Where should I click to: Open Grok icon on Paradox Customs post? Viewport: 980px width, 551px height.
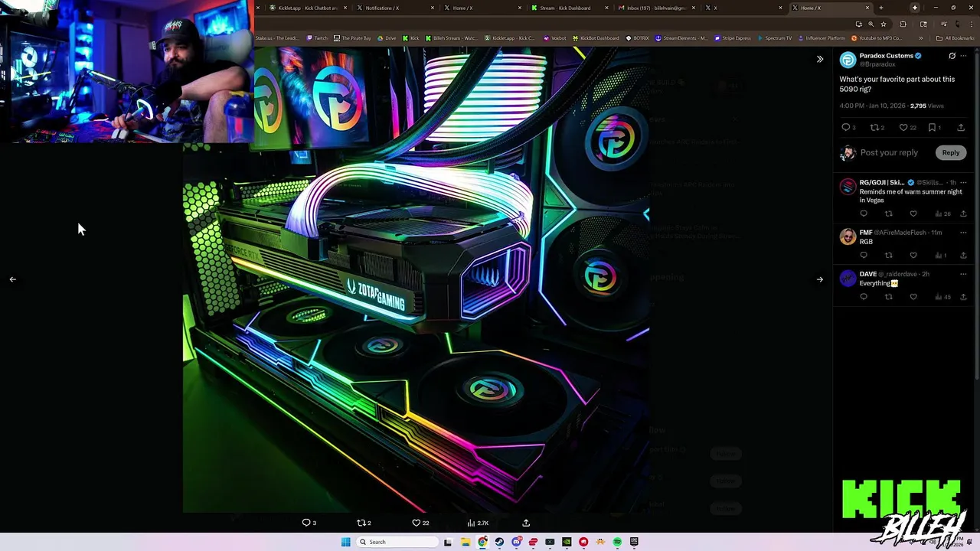(x=952, y=56)
